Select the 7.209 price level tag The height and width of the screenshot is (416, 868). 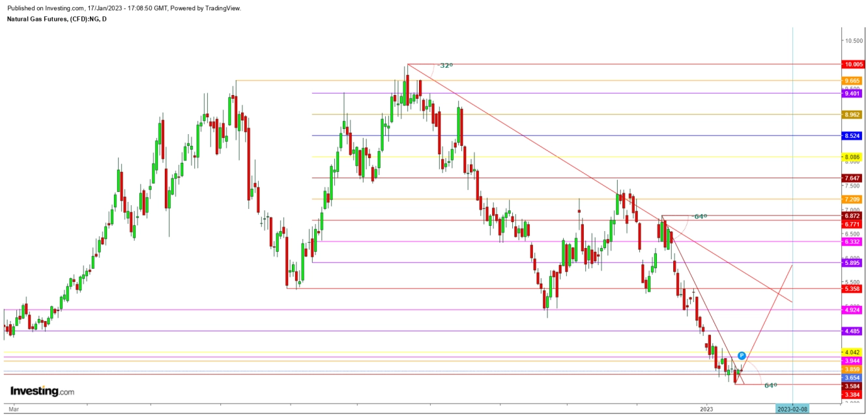pyautogui.click(x=853, y=199)
